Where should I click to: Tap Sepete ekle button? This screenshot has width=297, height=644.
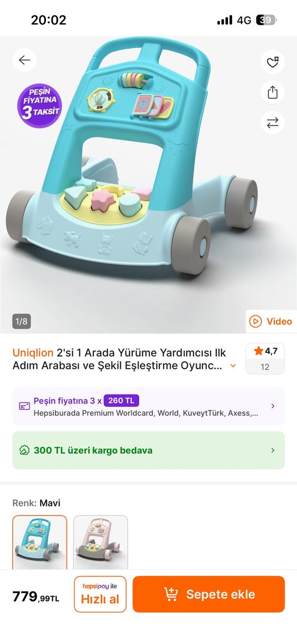[x=208, y=594]
